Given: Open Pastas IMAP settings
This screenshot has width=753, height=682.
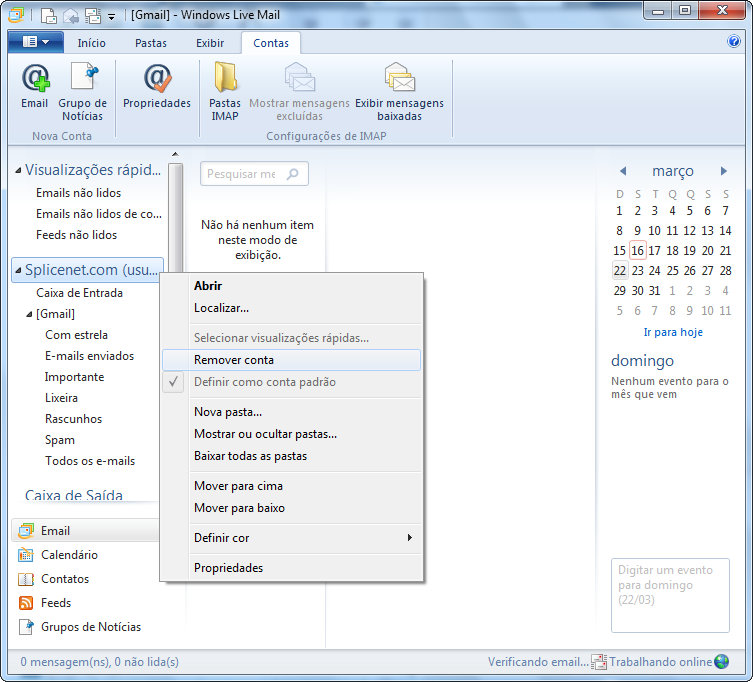Looking at the screenshot, I should click(225, 91).
